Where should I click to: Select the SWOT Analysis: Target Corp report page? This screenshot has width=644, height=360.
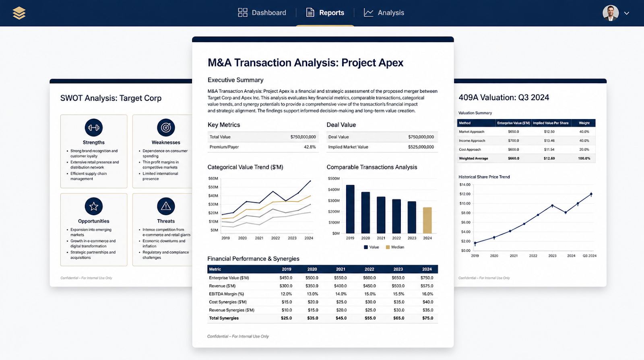121,183
